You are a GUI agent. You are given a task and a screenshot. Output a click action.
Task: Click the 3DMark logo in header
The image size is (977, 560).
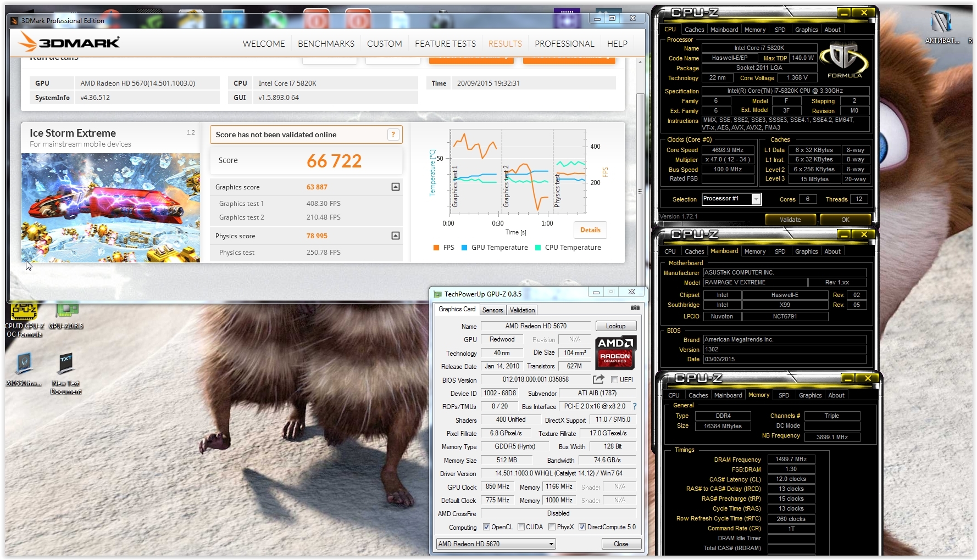[x=69, y=42]
